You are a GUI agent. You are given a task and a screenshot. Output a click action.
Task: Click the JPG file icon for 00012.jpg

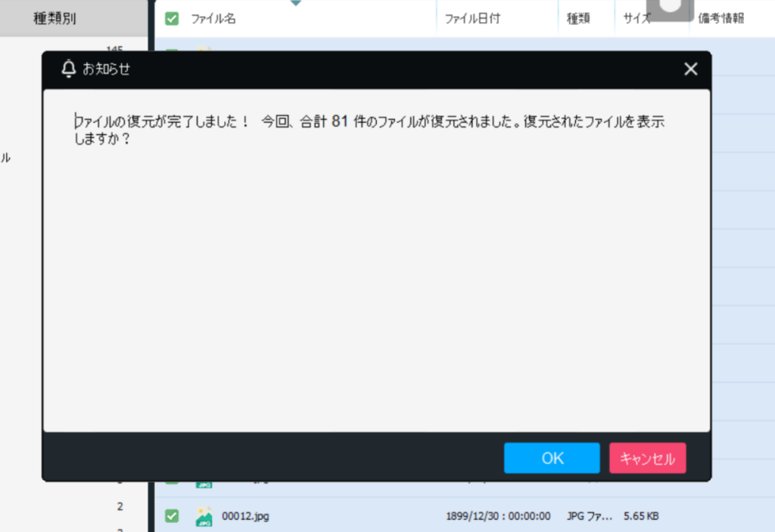point(204,516)
